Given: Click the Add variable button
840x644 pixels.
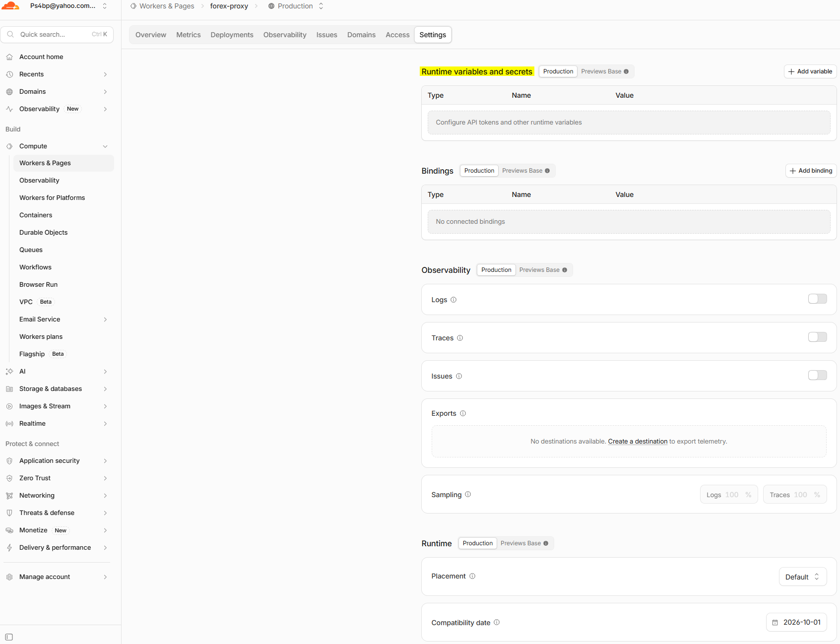Looking at the screenshot, I should [810, 71].
